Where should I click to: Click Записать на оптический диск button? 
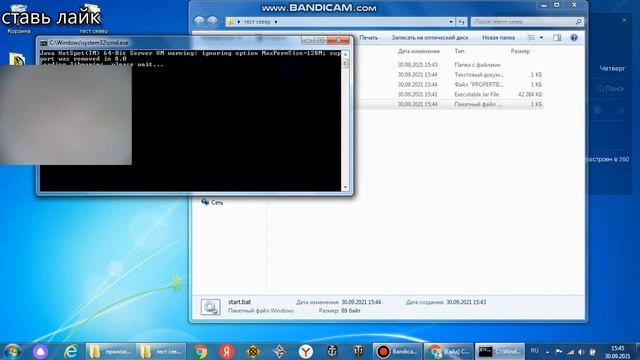(x=430, y=38)
